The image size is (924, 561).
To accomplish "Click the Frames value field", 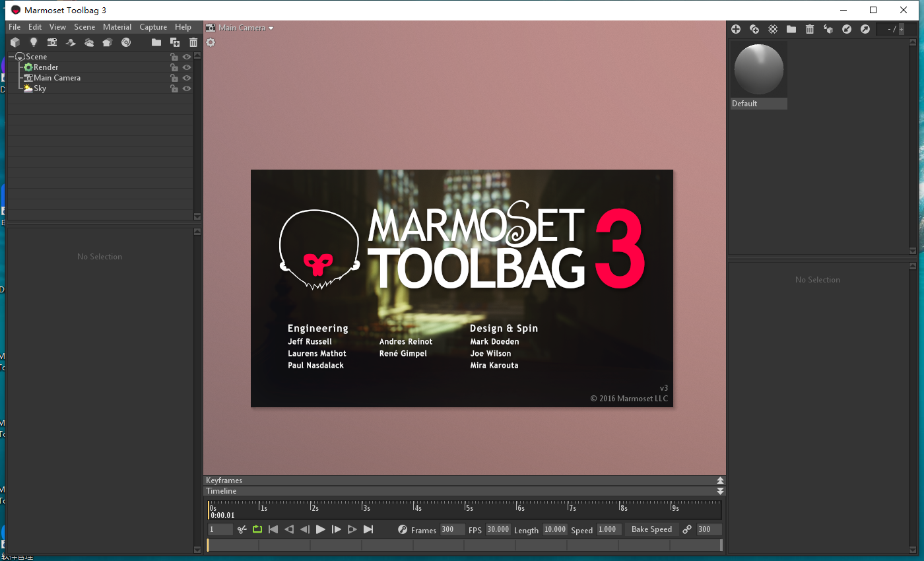I will pos(452,529).
